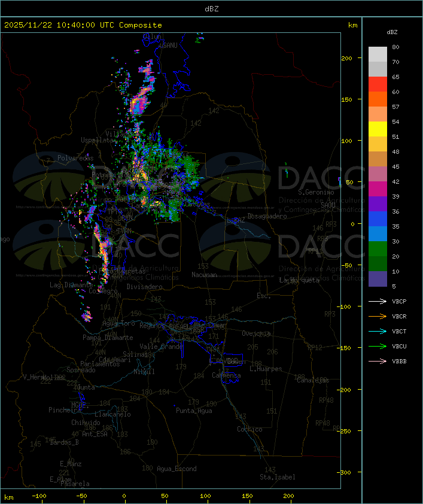This screenshot has height=504, width=423.
Task: Click the VBCP legend label
Action: pos(399,302)
